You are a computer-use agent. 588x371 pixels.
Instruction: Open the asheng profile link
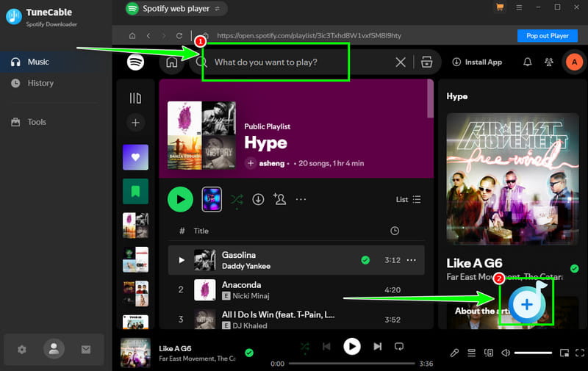(x=271, y=163)
